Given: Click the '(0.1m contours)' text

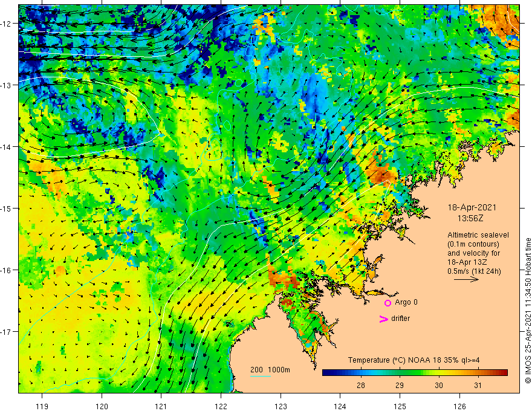Looking at the screenshot, I should (473, 244).
